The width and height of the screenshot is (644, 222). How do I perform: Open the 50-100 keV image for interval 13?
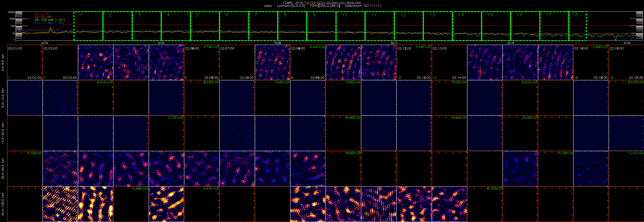pyautogui.click(x=449, y=204)
